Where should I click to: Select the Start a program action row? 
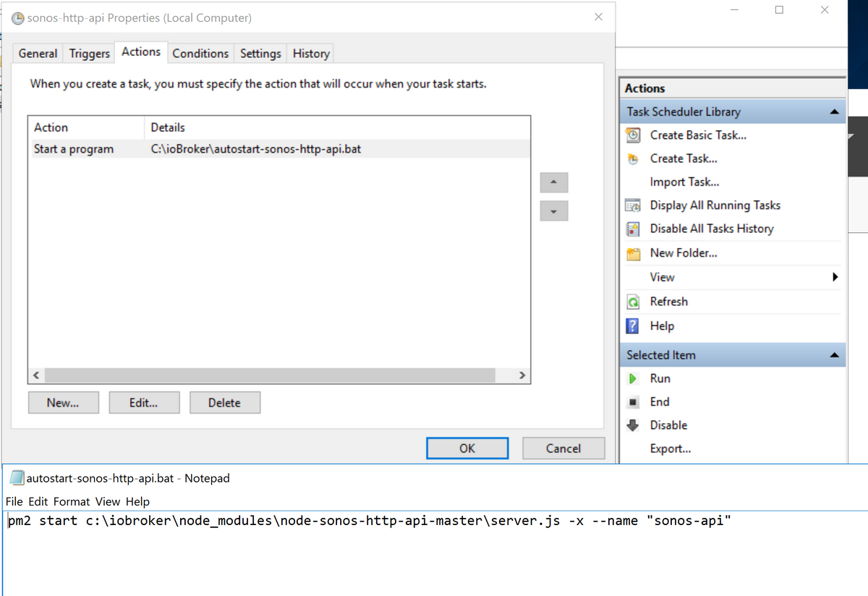(279, 149)
